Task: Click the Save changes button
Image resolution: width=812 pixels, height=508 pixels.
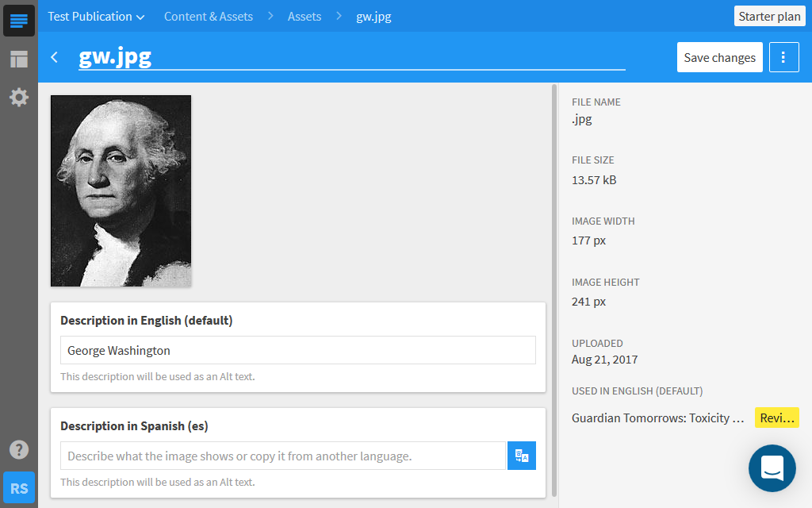Action: (x=719, y=57)
